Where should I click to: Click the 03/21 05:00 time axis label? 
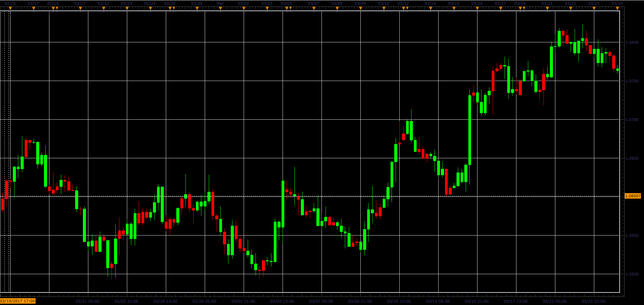point(555,301)
